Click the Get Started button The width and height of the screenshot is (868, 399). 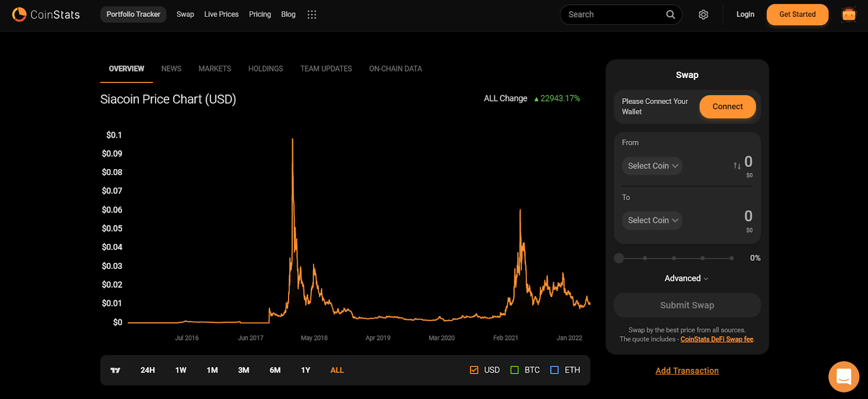tap(797, 15)
